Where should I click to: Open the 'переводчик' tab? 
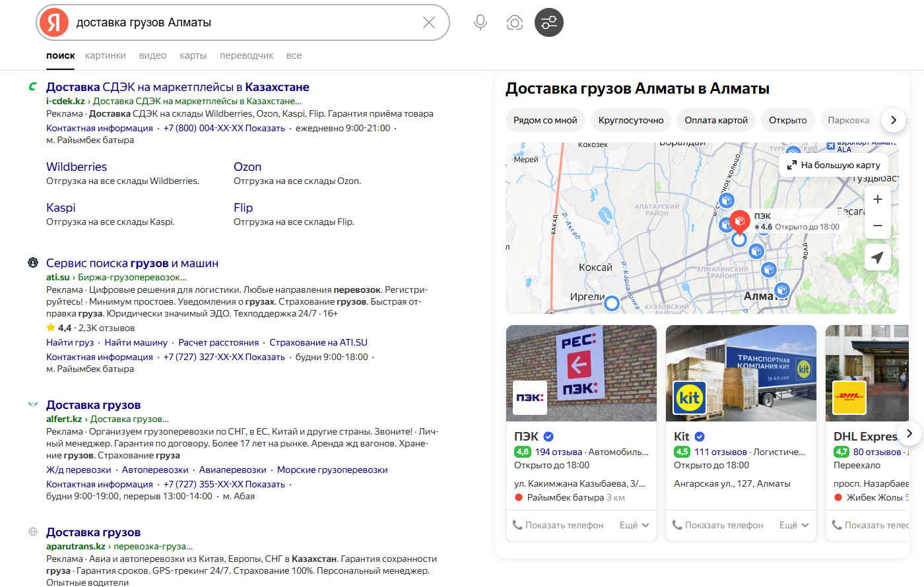point(247,55)
